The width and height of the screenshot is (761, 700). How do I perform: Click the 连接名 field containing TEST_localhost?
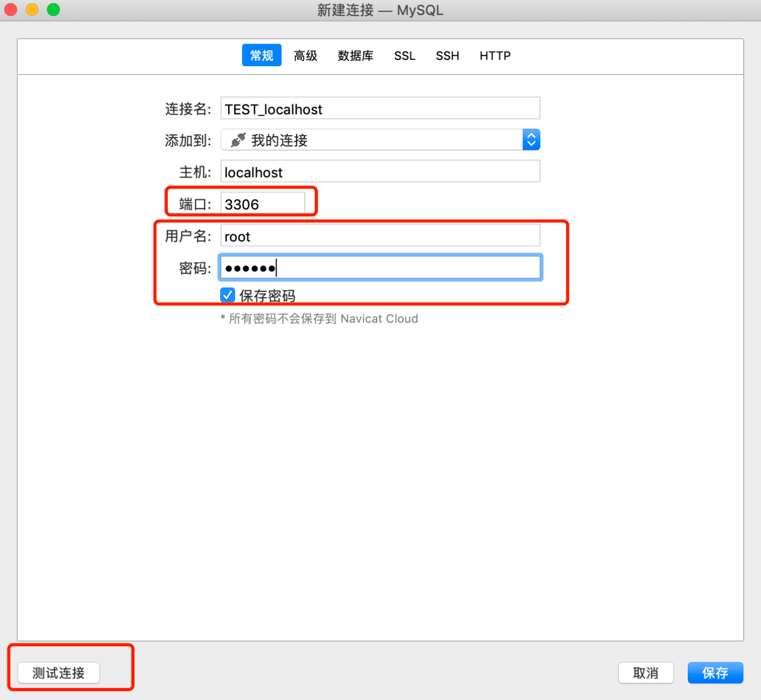(380, 109)
